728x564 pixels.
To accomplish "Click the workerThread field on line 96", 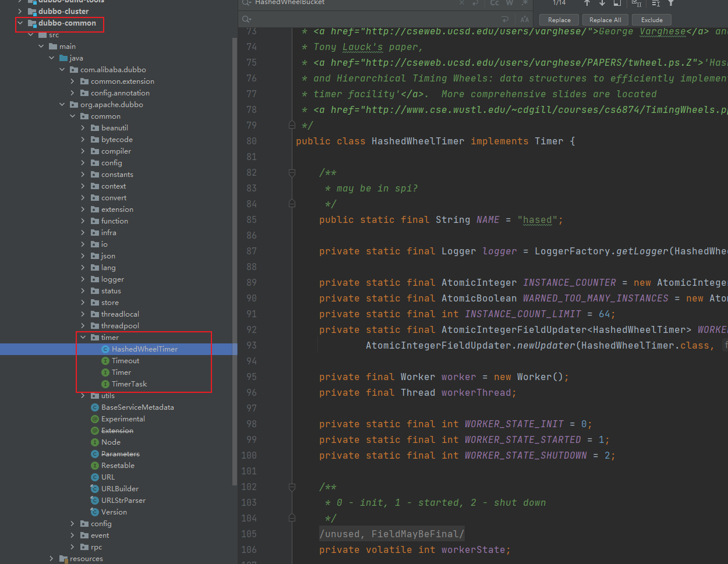I will pyautogui.click(x=476, y=392).
